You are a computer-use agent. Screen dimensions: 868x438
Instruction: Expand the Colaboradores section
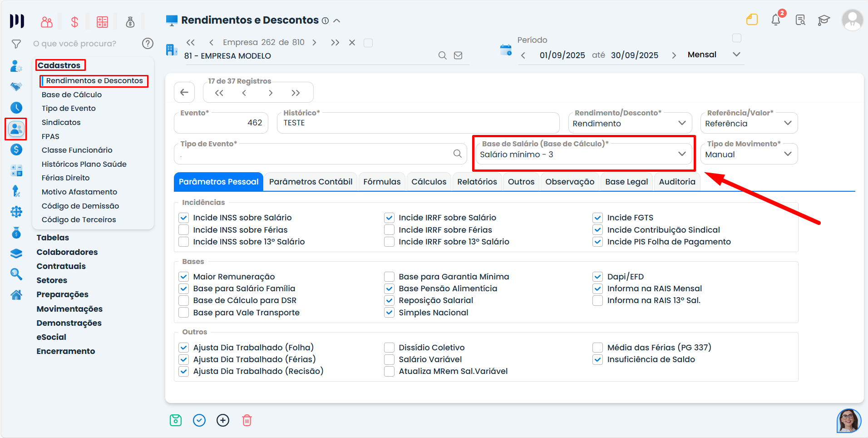click(67, 252)
